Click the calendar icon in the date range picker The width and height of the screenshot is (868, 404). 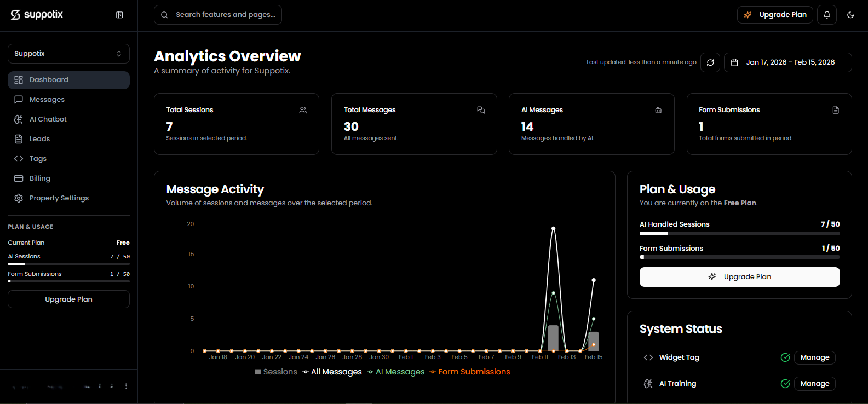tap(735, 62)
